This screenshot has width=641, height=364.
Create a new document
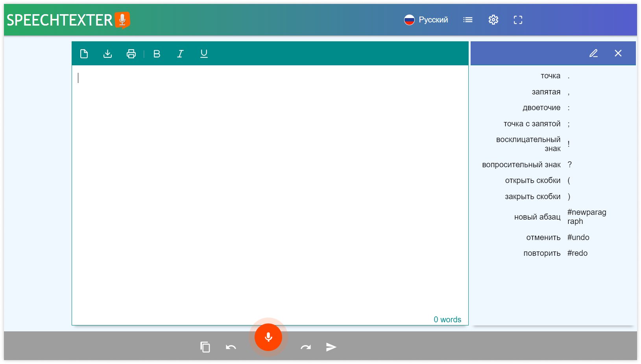84,54
